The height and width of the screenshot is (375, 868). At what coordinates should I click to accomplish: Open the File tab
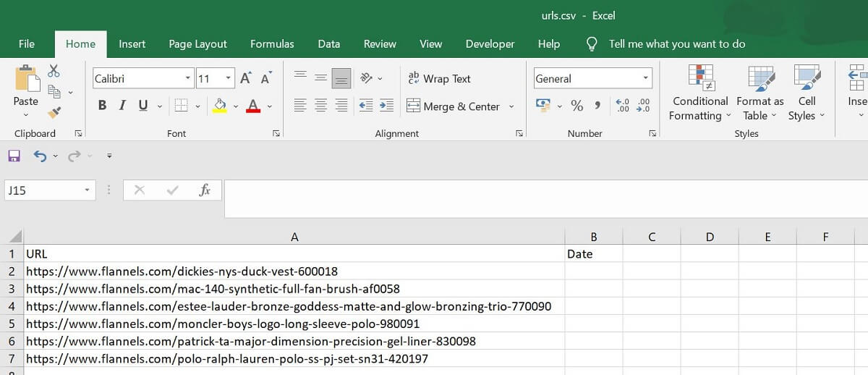tap(27, 44)
